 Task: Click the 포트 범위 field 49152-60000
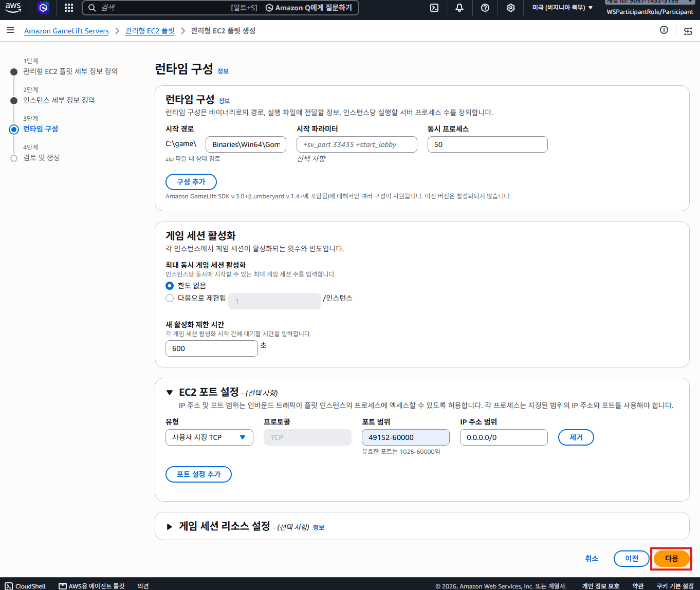click(406, 437)
